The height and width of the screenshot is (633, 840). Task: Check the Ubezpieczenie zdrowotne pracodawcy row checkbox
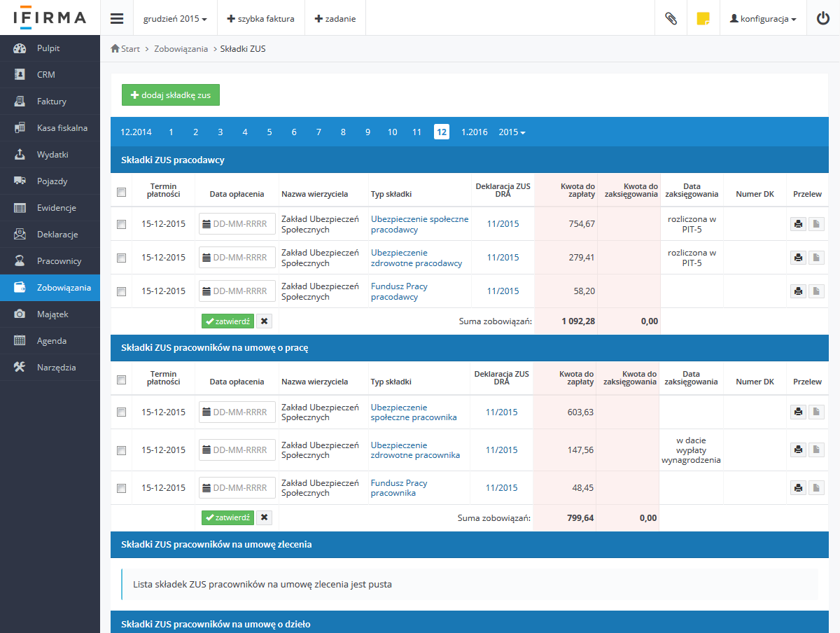[121, 258]
